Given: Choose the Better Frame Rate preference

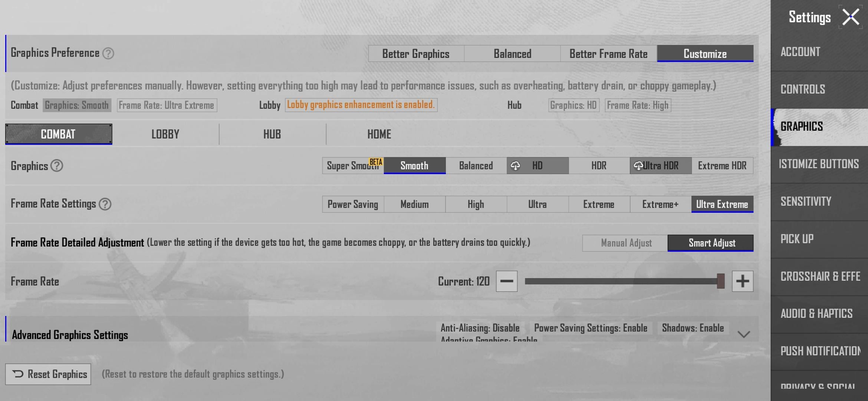Looking at the screenshot, I should point(608,54).
